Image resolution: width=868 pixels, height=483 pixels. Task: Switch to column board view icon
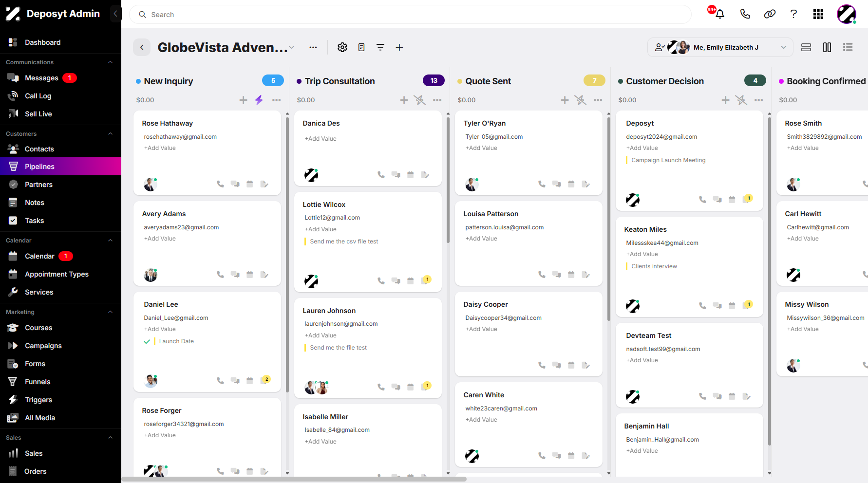click(827, 47)
